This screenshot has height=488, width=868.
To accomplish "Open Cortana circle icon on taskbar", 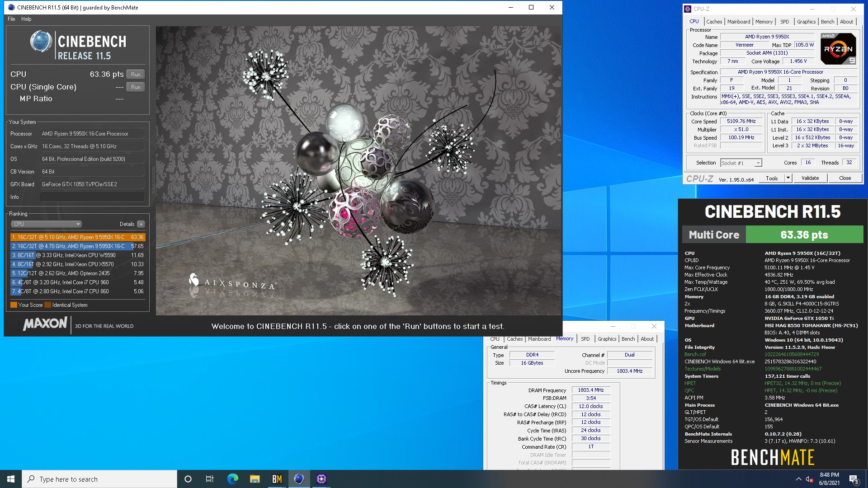I will pos(188,479).
